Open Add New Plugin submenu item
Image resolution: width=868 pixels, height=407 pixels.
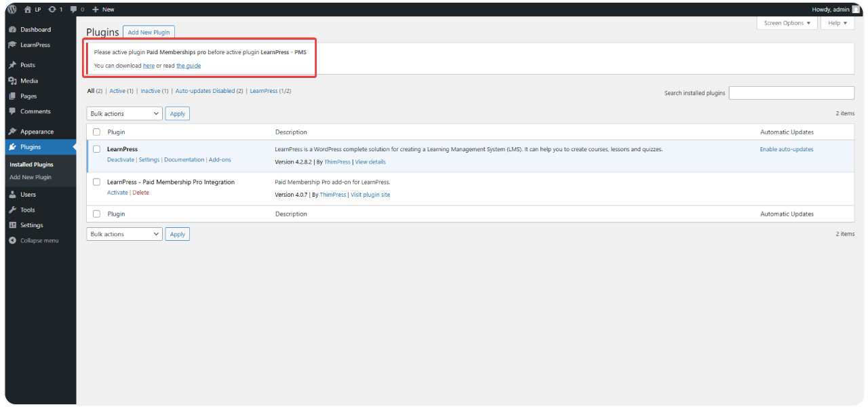pyautogui.click(x=31, y=178)
